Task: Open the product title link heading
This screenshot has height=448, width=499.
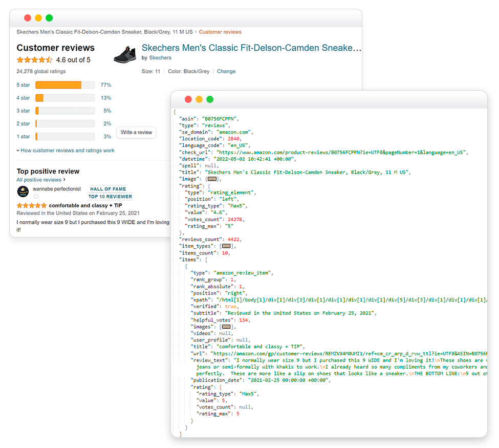Action: pos(251,48)
